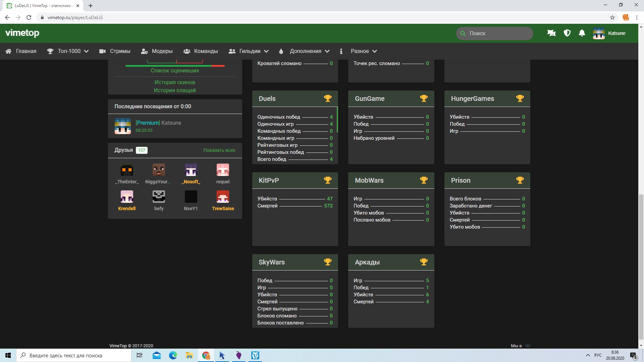
Task: Click KitPvP Смертей value 572
Action: pos(328,206)
